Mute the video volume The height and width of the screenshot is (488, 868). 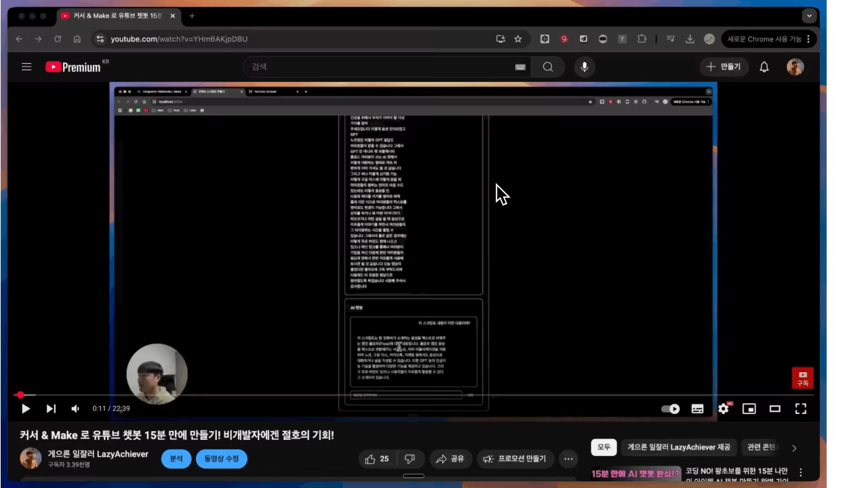tap(75, 409)
